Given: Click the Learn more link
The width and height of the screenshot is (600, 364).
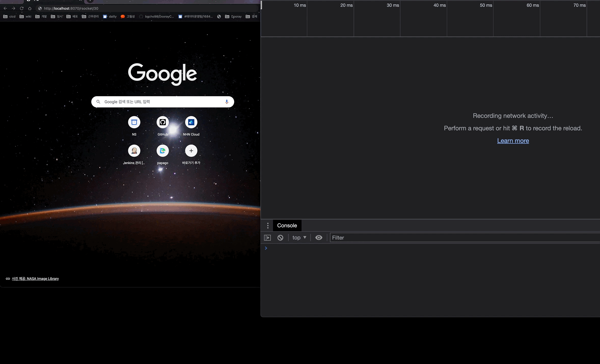Looking at the screenshot, I should [x=513, y=141].
